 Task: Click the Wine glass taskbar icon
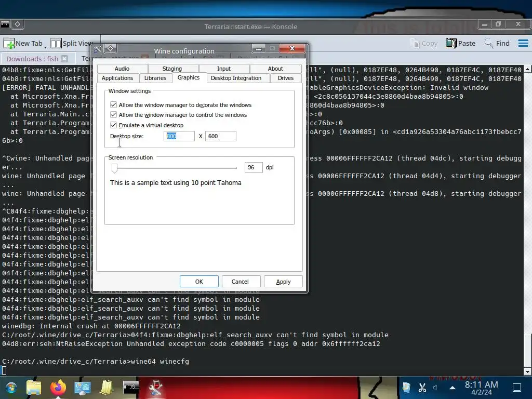pos(156,387)
